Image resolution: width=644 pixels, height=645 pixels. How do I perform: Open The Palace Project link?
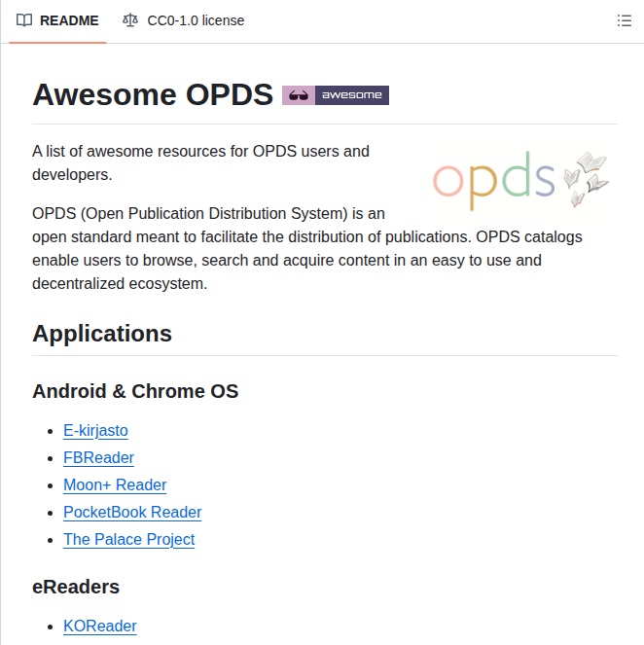[x=128, y=539]
